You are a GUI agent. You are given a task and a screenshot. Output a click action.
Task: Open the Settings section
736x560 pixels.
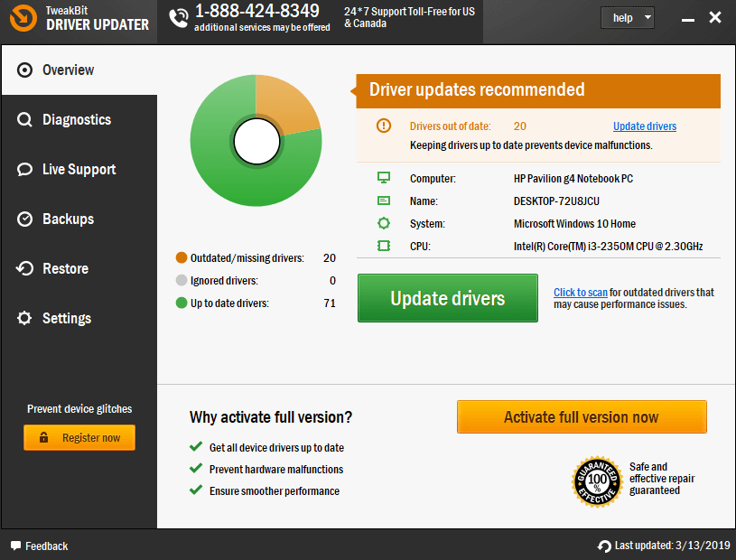tap(79, 318)
